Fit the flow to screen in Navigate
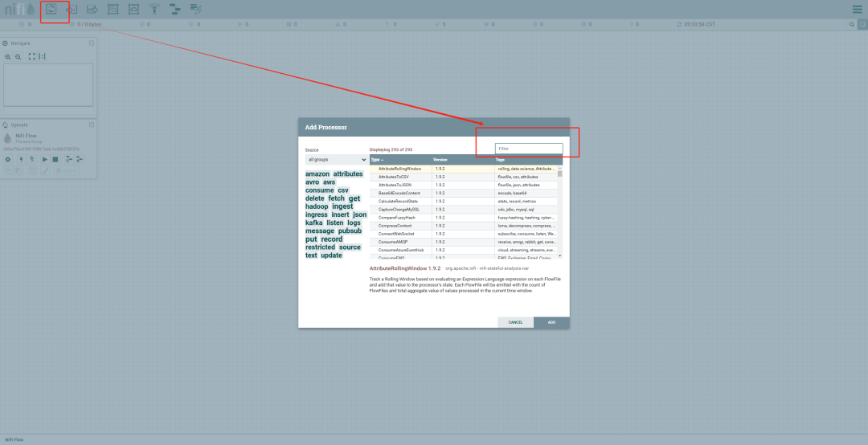The width and height of the screenshot is (868, 445). [x=31, y=56]
